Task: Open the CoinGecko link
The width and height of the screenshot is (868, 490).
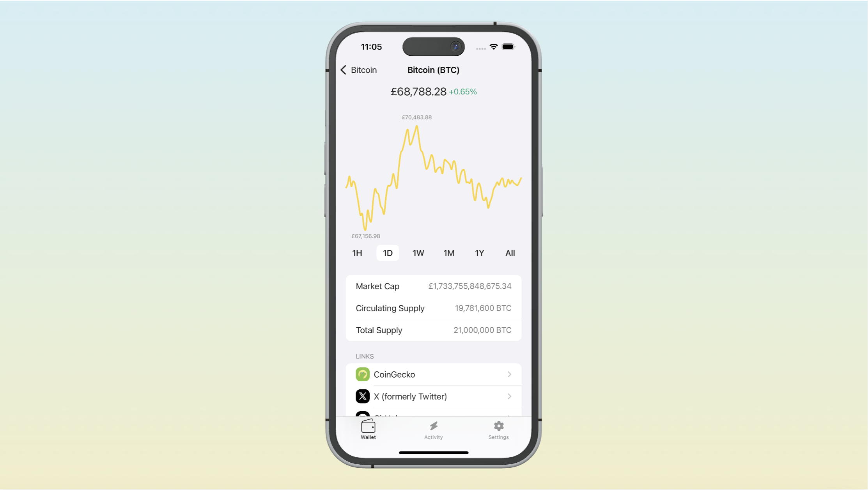Action: (x=433, y=374)
